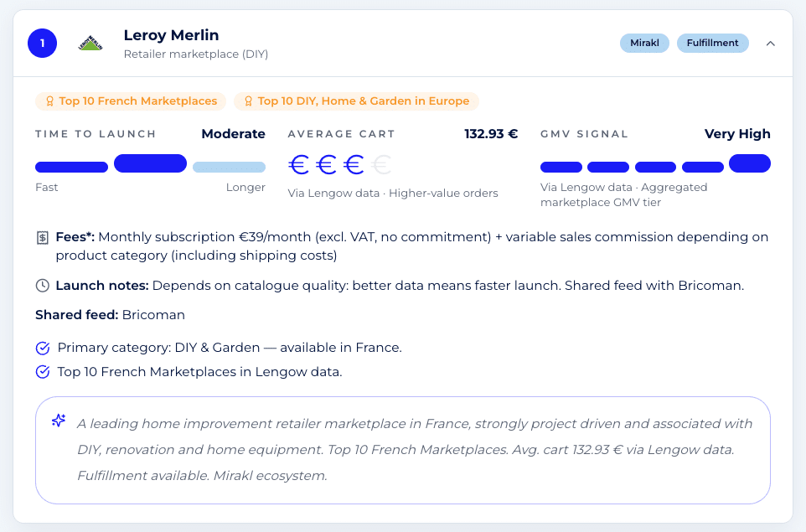This screenshot has width=806, height=532.
Task: Click the fees dollar receipt icon
Action: click(43, 237)
